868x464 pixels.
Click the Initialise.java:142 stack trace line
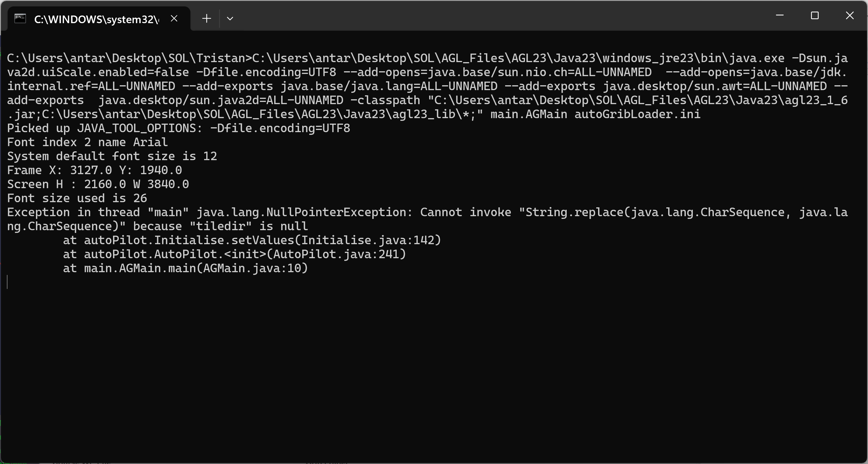click(x=252, y=240)
